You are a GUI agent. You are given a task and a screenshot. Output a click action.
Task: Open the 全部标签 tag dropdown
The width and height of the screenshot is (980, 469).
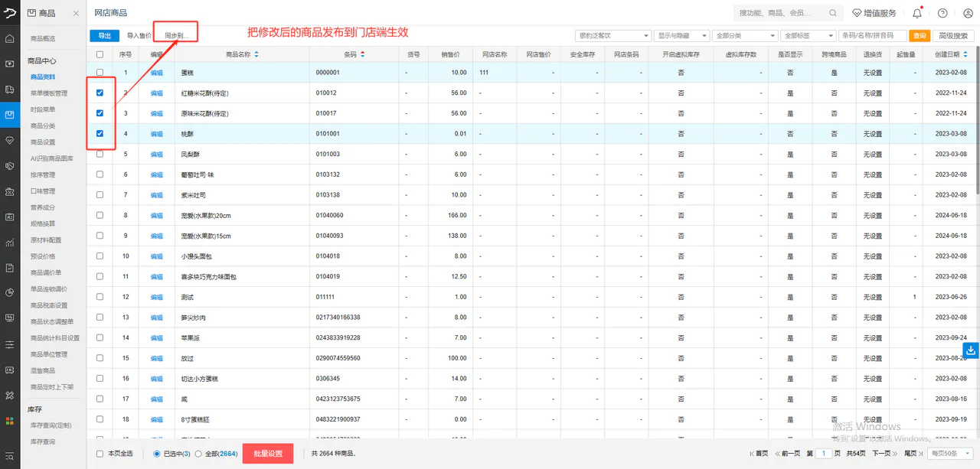pos(808,36)
